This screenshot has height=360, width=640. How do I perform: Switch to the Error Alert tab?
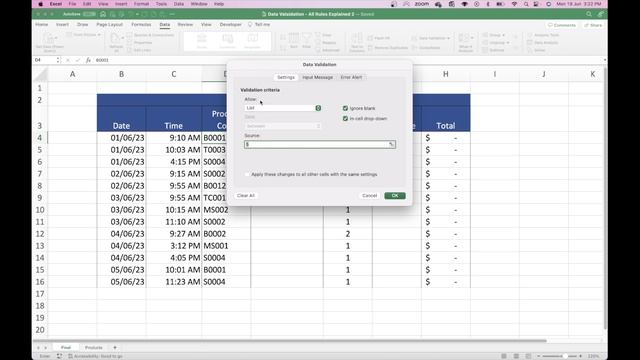[351, 77]
